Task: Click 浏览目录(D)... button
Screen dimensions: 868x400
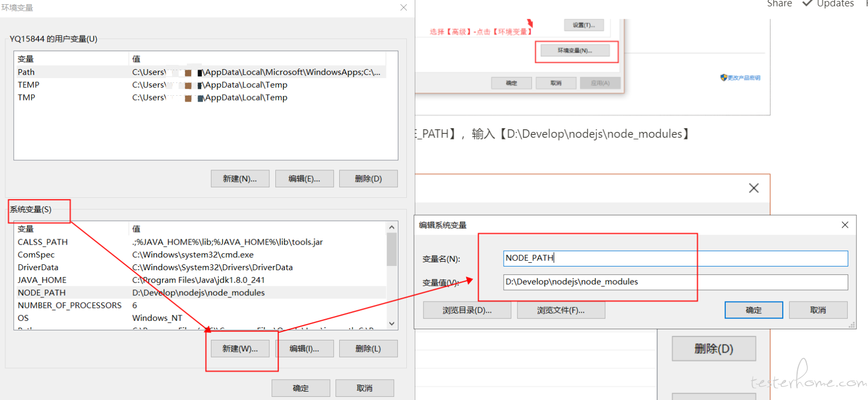Action: [x=467, y=310]
